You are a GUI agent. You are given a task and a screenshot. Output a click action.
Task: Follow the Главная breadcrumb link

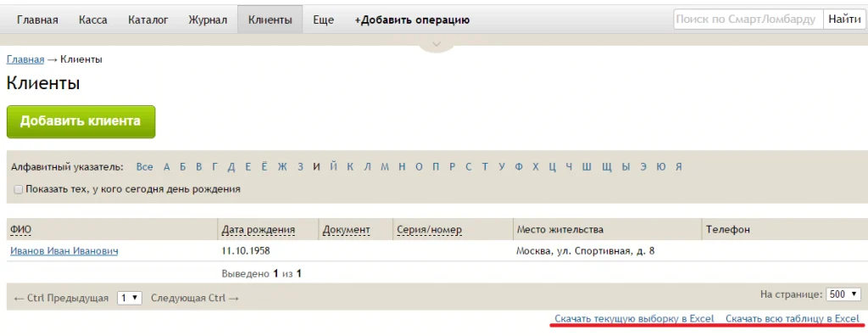coord(25,59)
